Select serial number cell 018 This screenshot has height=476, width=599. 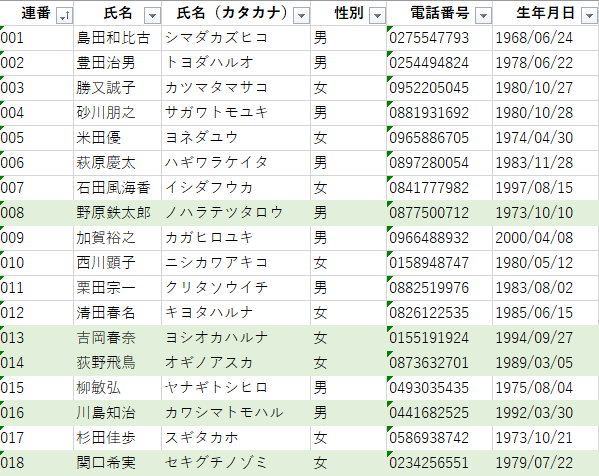click(37, 463)
